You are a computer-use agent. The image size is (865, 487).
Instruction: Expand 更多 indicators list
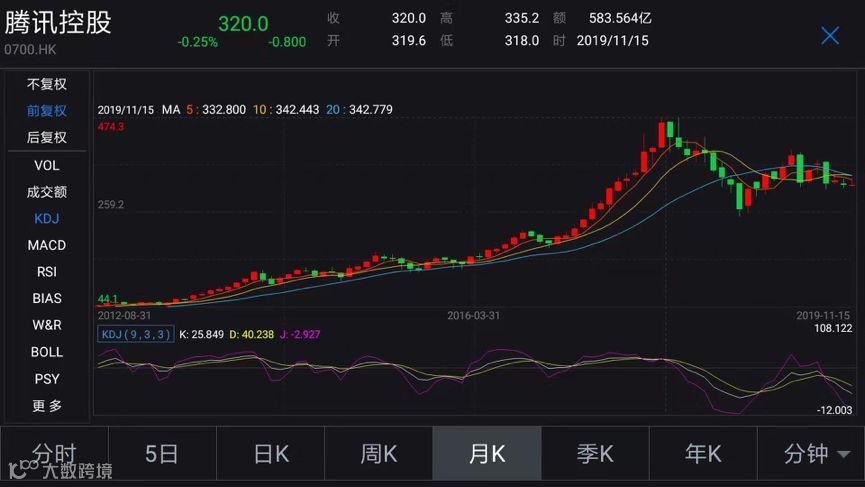tap(47, 406)
